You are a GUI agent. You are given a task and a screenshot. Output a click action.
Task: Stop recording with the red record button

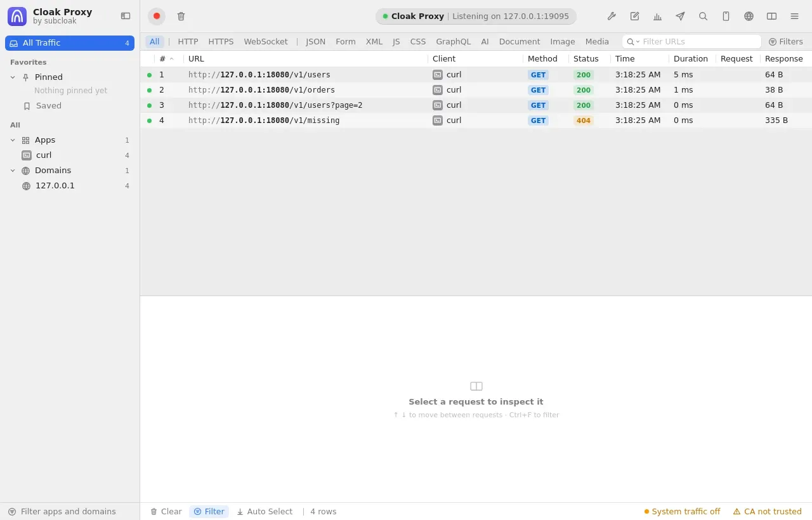click(157, 16)
